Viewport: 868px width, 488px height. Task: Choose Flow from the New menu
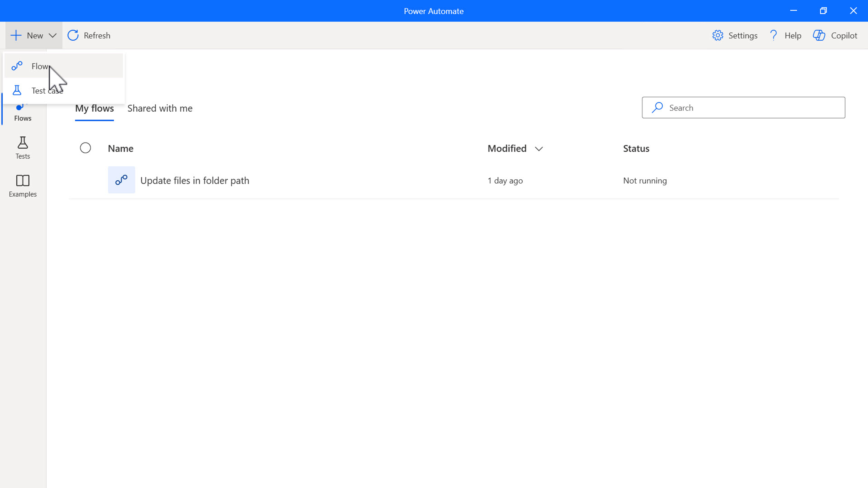pos(39,66)
